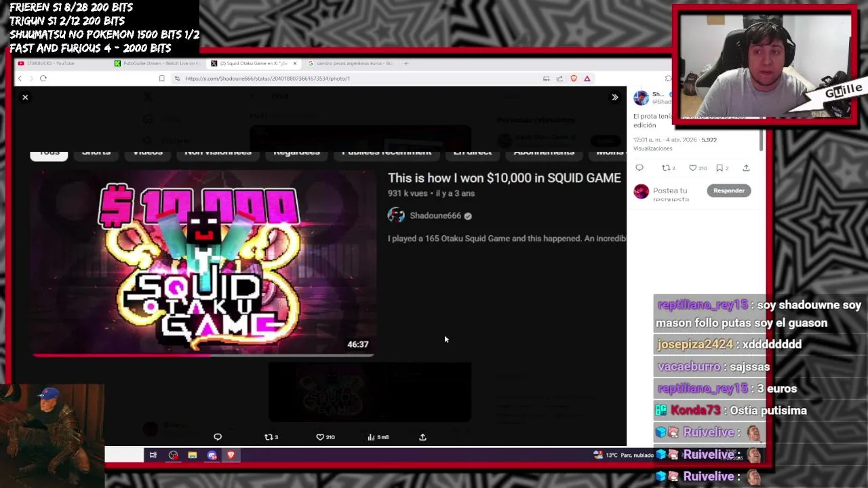Repost the photo with 3 reposts
868x488 pixels.
[271, 437]
